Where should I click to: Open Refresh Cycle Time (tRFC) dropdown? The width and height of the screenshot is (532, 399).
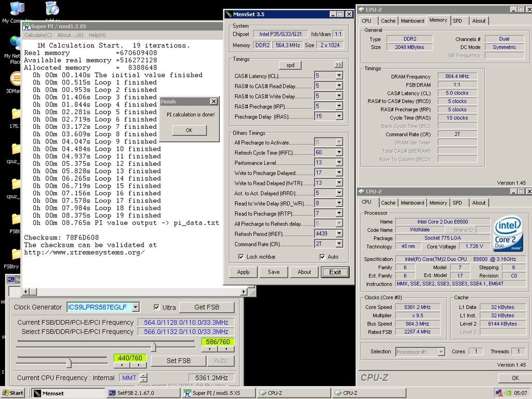[339, 152]
